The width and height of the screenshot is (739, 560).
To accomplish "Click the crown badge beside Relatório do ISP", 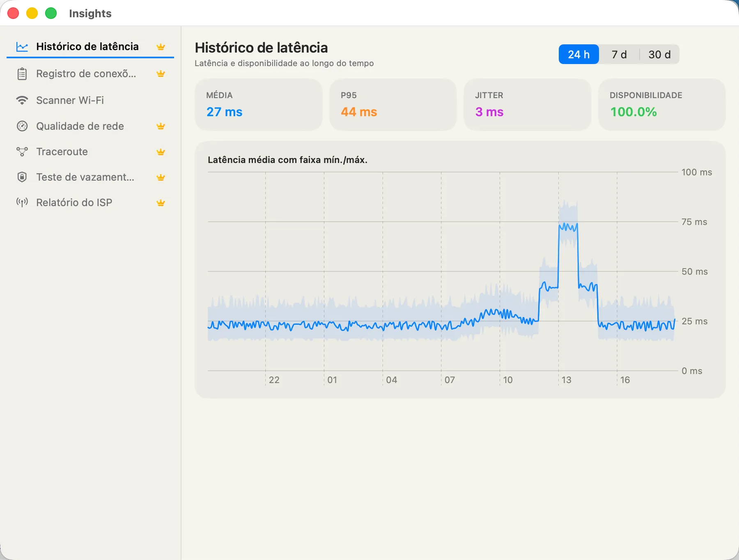I will (161, 203).
